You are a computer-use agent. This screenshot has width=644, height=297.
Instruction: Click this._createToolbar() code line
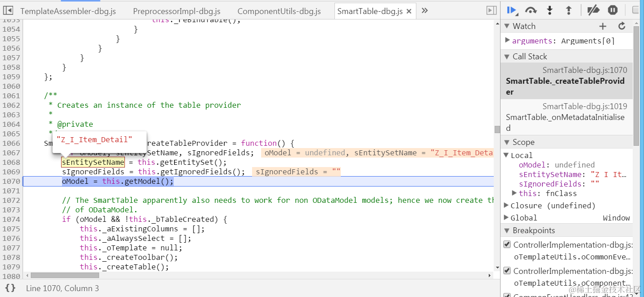(129, 257)
